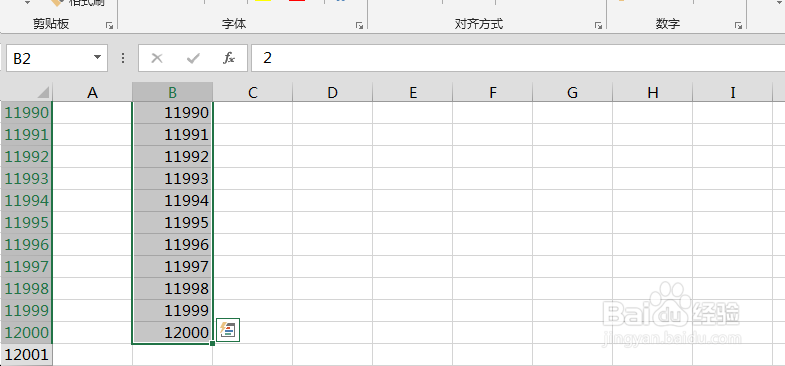The width and height of the screenshot is (785, 366).
Task: Select row header 11995
Action: pos(26,223)
